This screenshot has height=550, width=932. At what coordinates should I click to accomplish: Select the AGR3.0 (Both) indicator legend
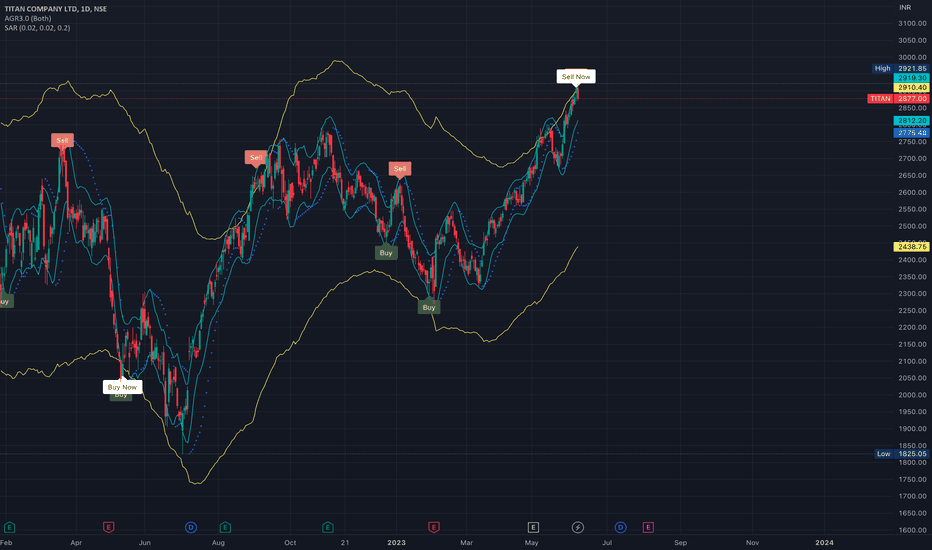point(28,18)
